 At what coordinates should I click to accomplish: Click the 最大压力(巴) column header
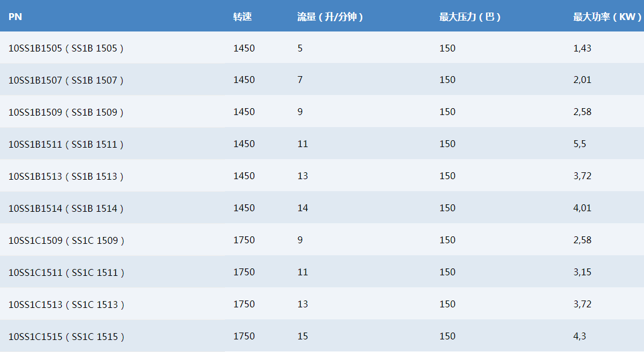tap(470, 17)
